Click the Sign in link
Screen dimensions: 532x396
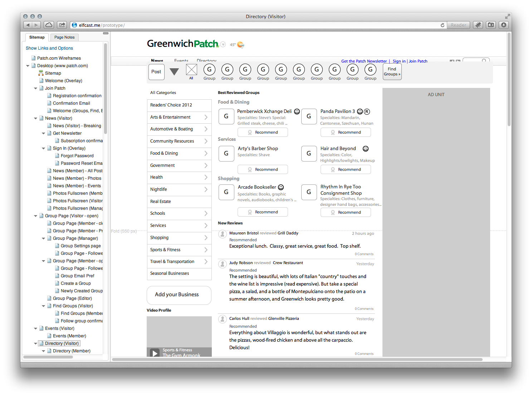(x=399, y=61)
